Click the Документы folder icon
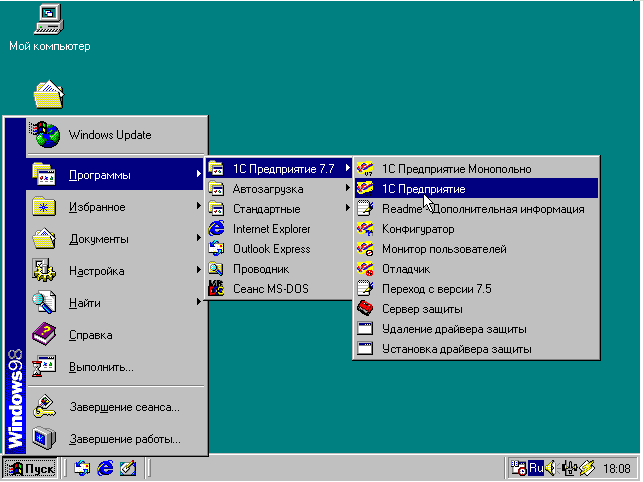This screenshot has height=482, width=643. 44,239
